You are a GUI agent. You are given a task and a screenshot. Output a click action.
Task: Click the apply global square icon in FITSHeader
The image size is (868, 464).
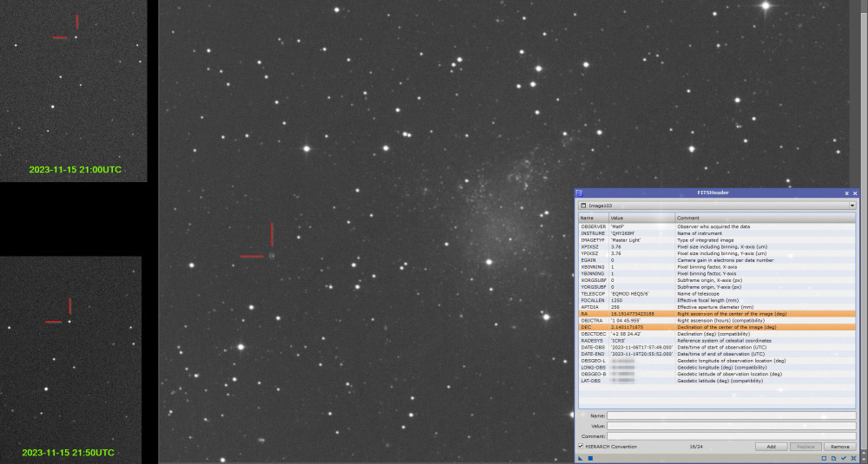point(590,459)
